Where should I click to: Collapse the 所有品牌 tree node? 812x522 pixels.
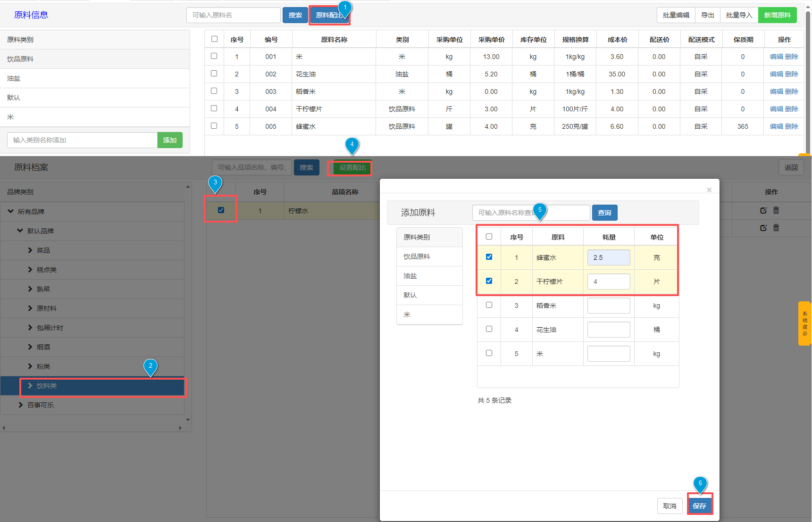pos(11,211)
